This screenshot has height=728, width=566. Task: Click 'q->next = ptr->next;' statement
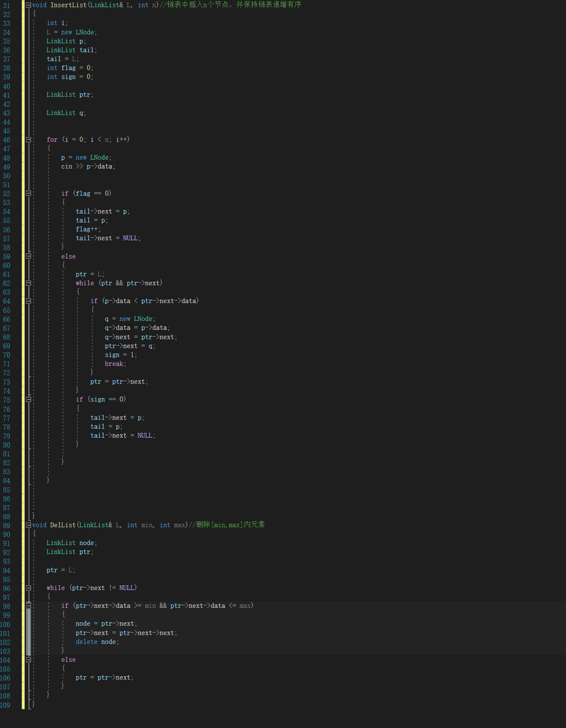[x=141, y=337]
